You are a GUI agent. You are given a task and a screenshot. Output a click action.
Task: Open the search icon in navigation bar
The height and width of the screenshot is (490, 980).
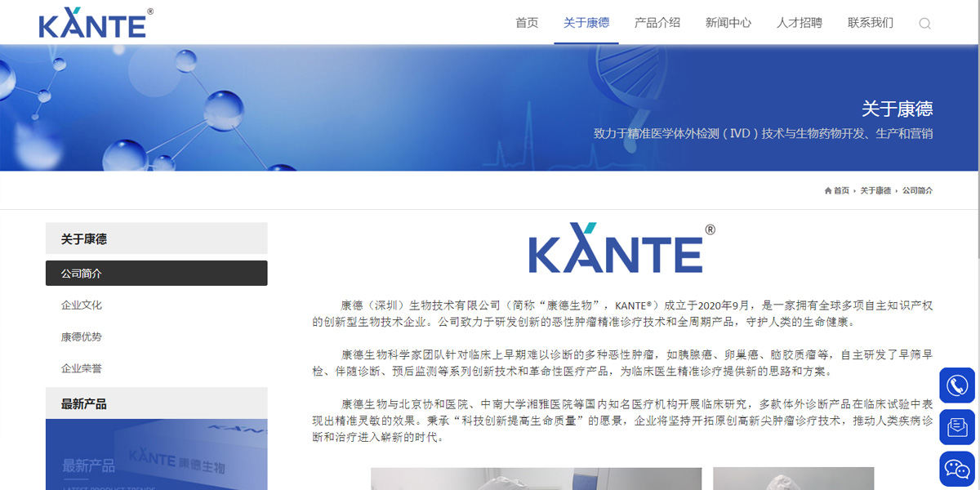(x=924, y=24)
